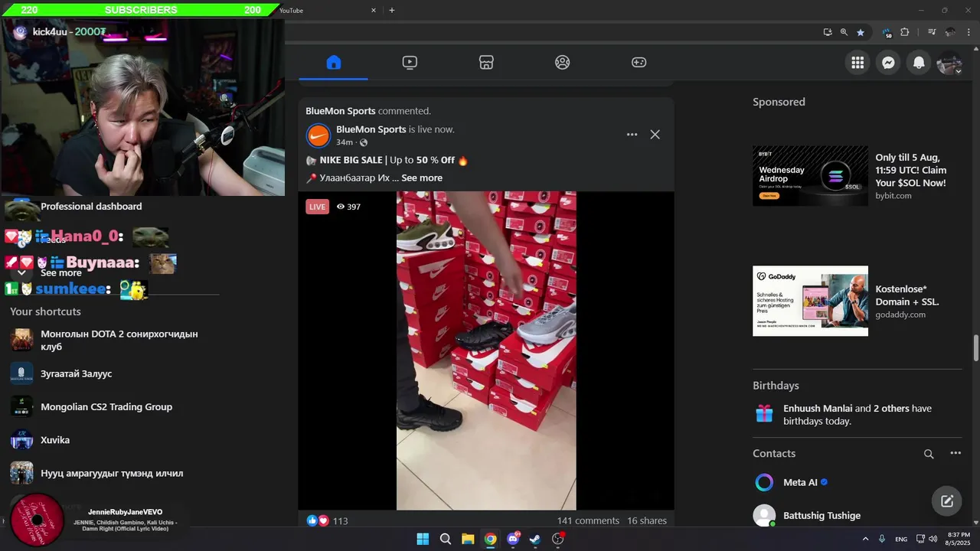Start a new message with compose button

pos(947,501)
